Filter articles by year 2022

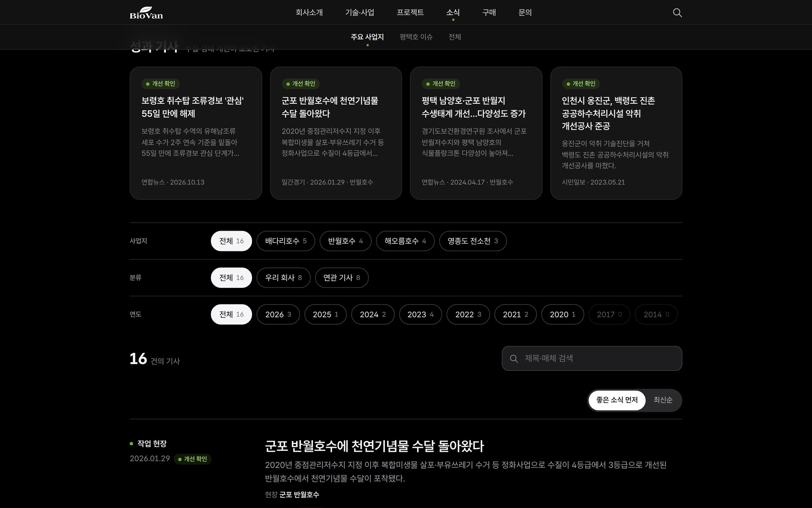pos(468,315)
